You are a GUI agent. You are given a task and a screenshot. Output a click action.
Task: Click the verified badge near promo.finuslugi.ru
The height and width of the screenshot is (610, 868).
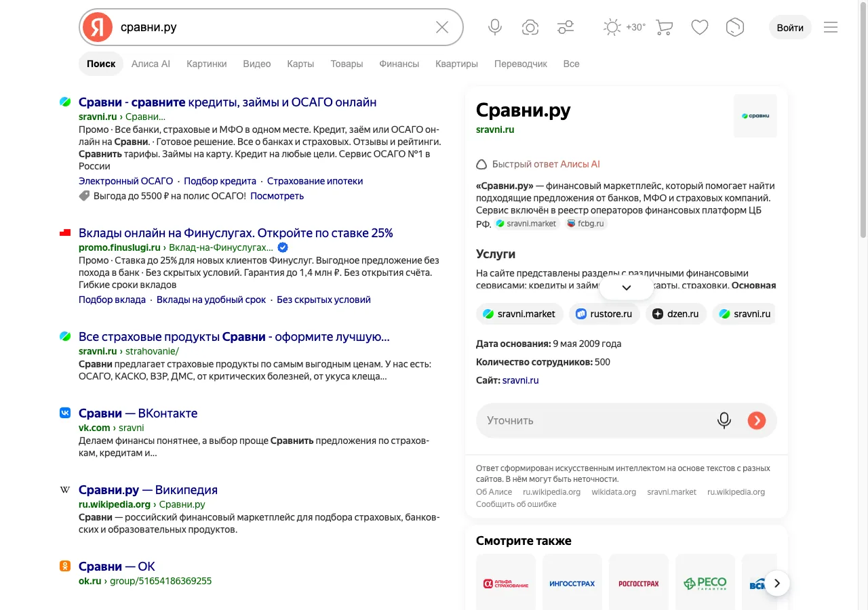[283, 247]
